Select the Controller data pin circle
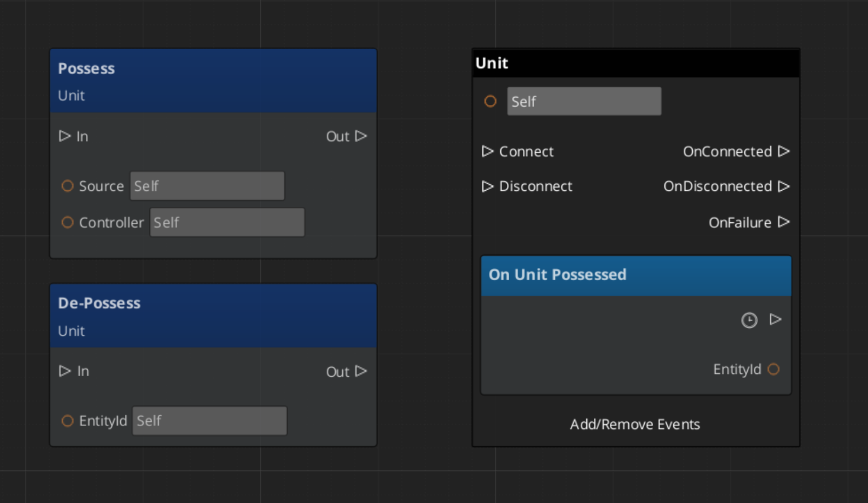 [67, 222]
